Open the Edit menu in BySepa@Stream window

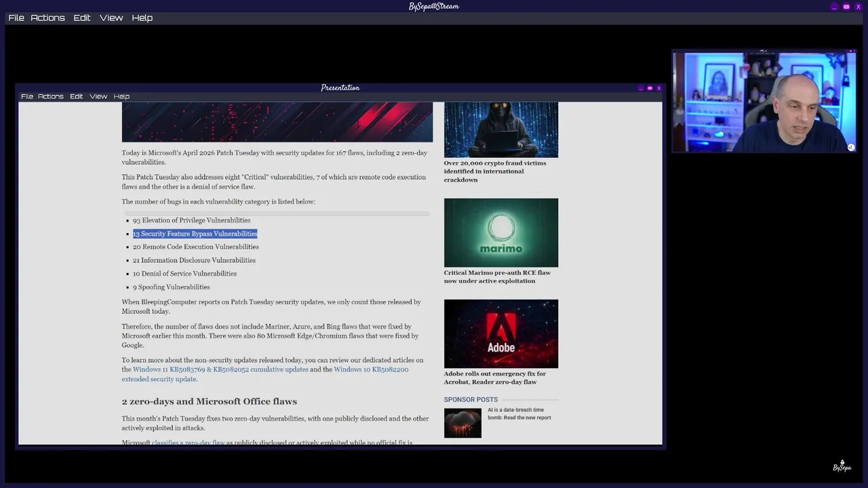coord(82,18)
